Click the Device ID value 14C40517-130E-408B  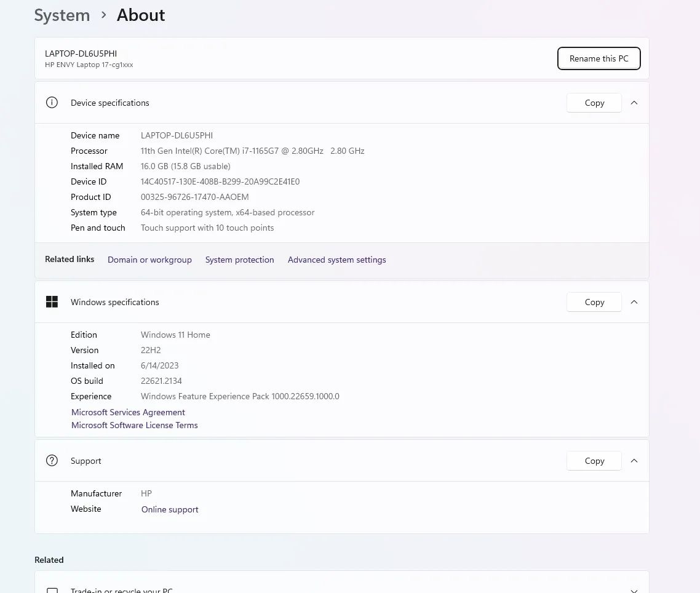tap(220, 181)
